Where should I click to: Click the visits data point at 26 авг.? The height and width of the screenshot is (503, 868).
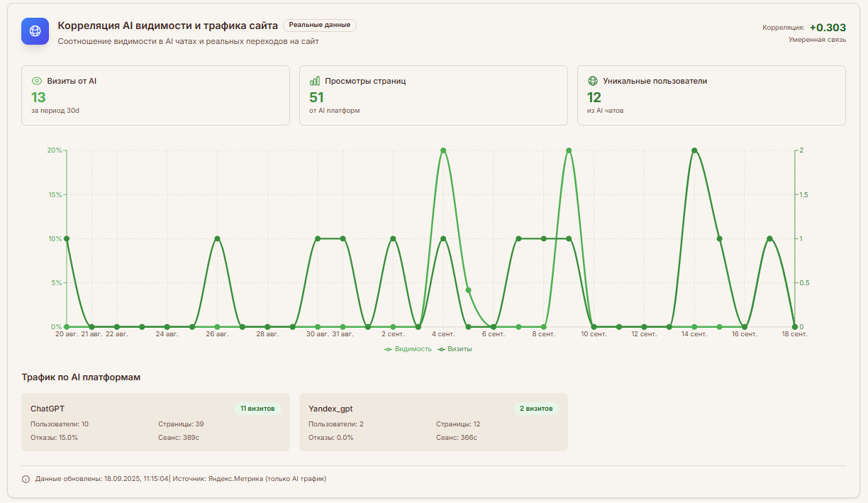coord(217,238)
